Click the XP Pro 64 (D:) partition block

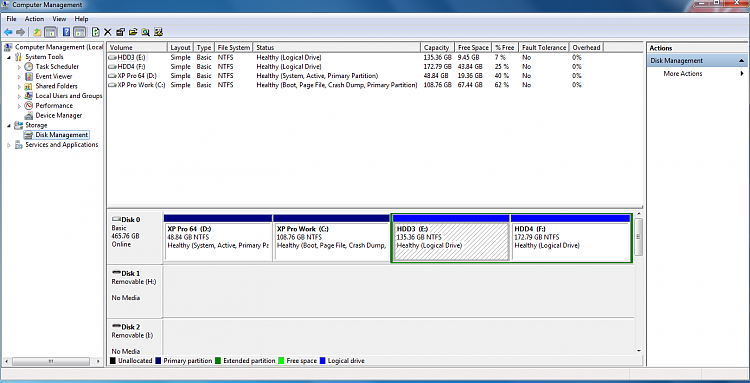click(218, 238)
